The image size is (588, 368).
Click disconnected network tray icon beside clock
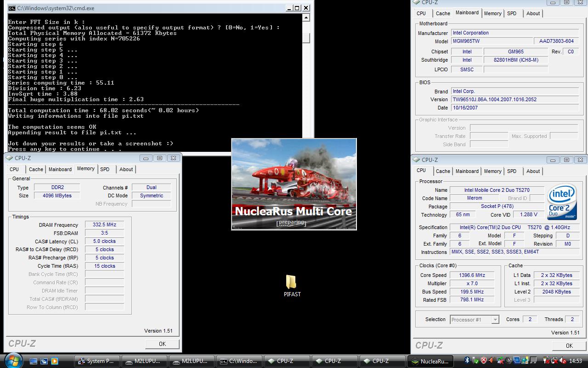coord(554,360)
